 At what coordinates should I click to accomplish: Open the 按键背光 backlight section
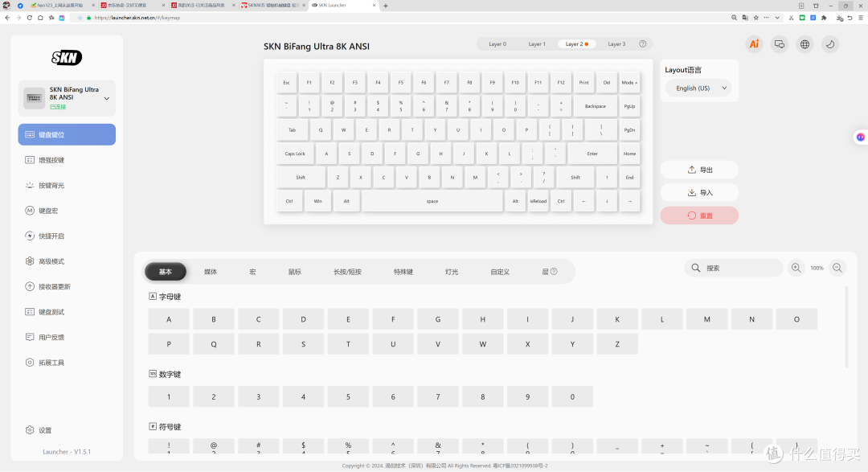[x=67, y=186]
